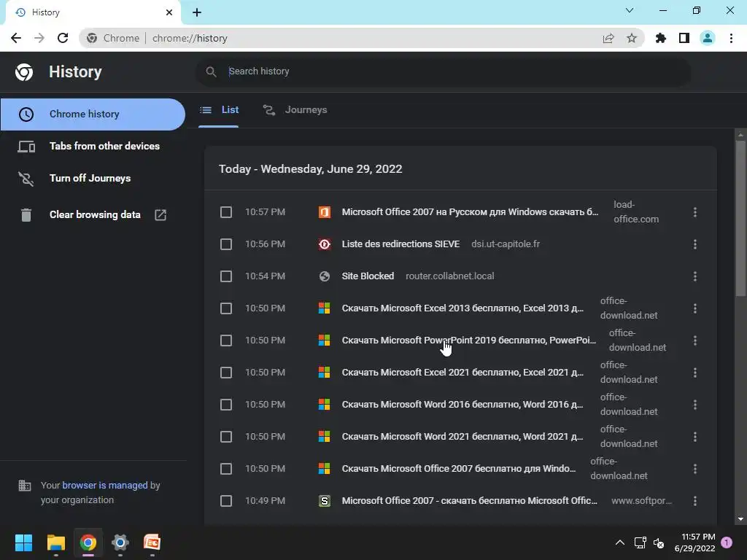Open more actions for the PowerPoint 2019 entry
747x560 pixels.
[695, 341]
